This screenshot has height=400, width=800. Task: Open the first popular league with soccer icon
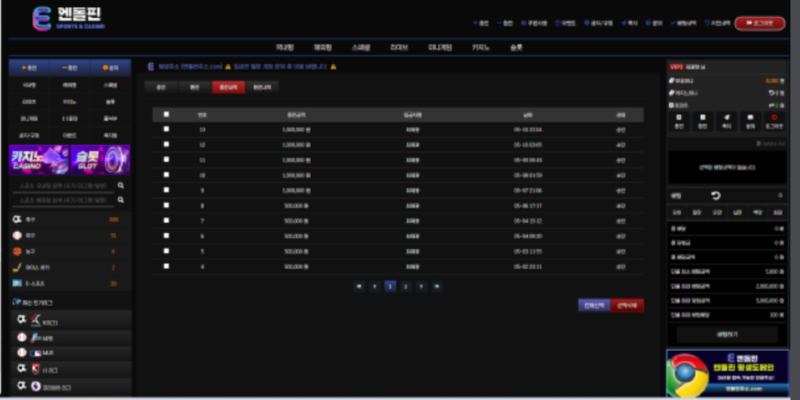click(71, 321)
